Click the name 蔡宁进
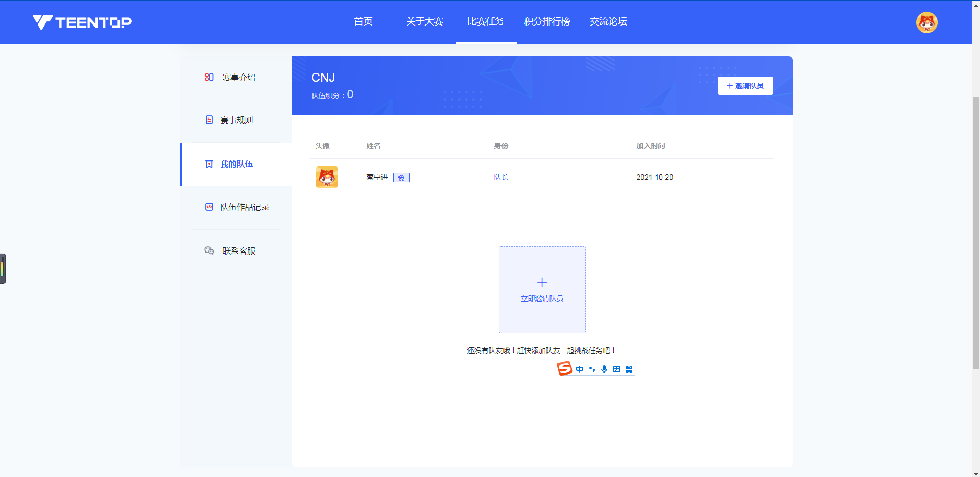 point(377,177)
